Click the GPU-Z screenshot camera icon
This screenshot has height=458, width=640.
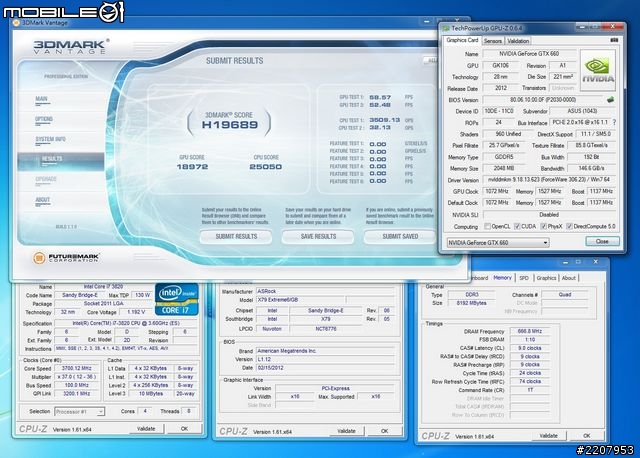pyautogui.click(x=613, y=40)
